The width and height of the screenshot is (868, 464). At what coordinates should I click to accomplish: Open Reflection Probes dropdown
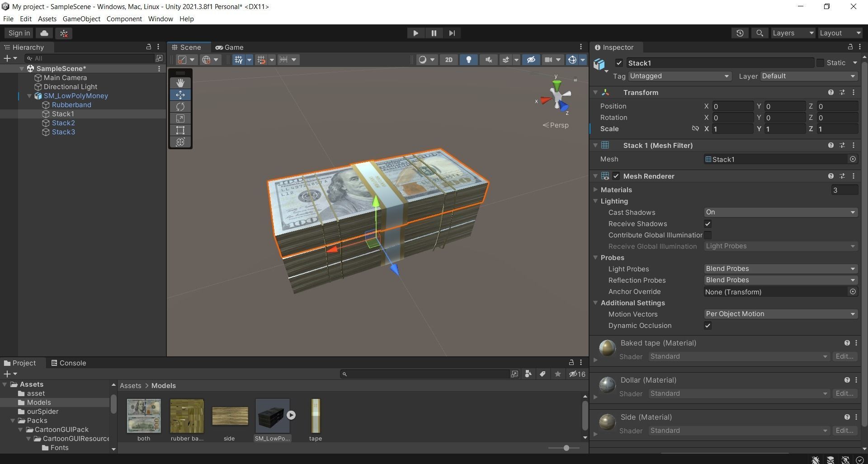(781, 280)
